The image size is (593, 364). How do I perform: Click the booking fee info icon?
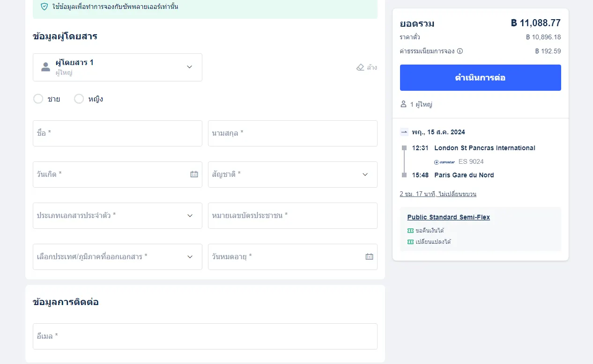(x=460, y=51)
